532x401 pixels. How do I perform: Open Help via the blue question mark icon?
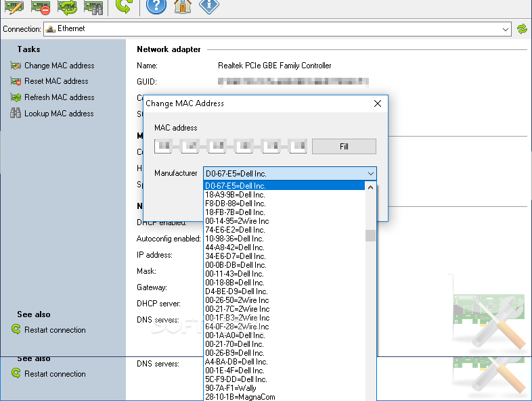(156, 6)
